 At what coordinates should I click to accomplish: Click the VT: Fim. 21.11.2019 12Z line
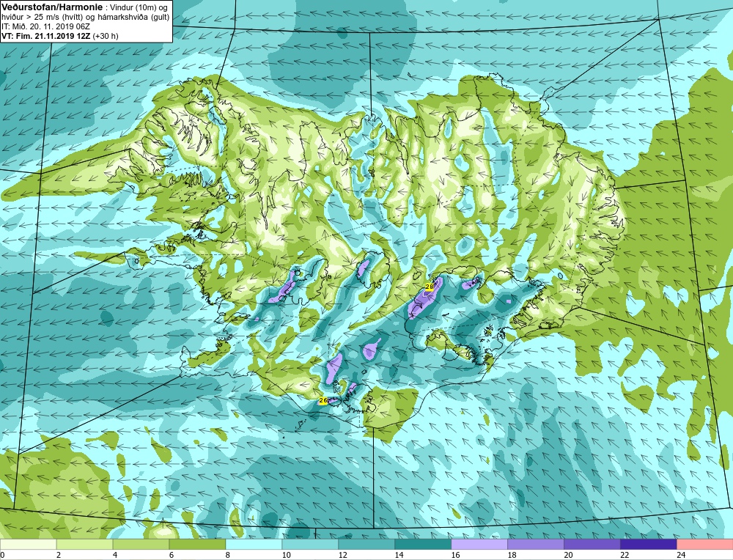[59, 36]
